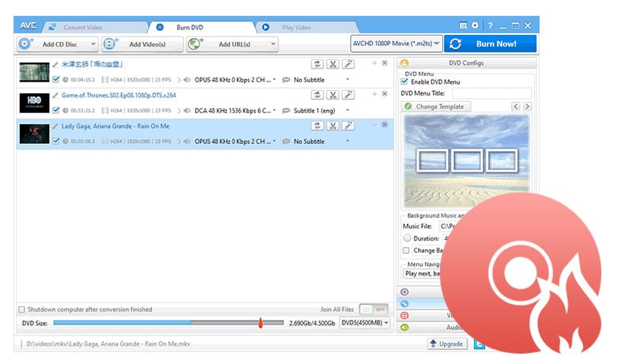
Task: Open subtitle dropdown for Lady Gaga video
Action: pyautogui.click(x=347, y=141)
